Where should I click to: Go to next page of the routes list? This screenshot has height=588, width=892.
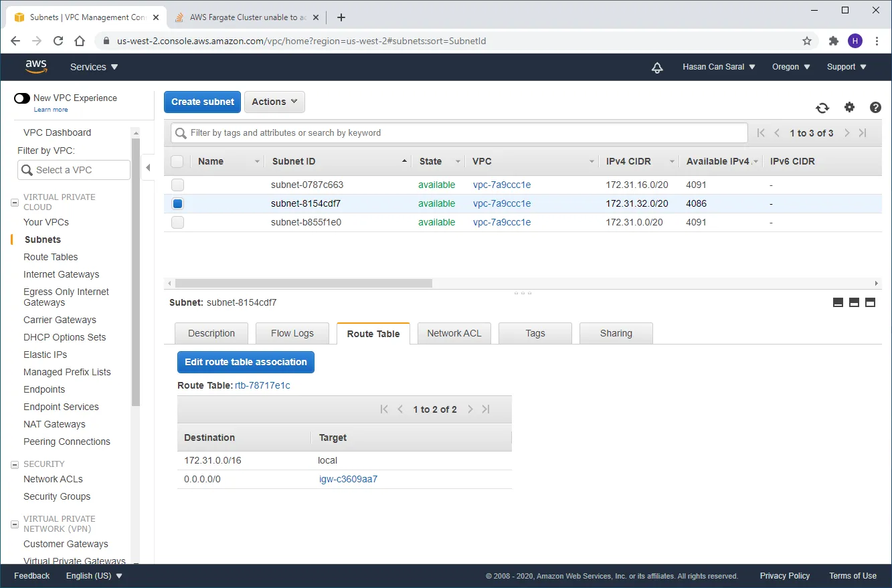[470, 409]
